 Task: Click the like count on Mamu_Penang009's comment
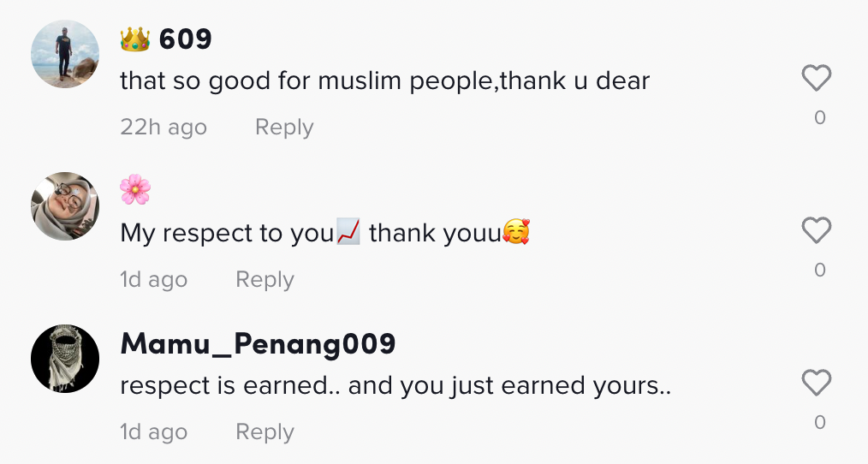(x=819, y=422)
